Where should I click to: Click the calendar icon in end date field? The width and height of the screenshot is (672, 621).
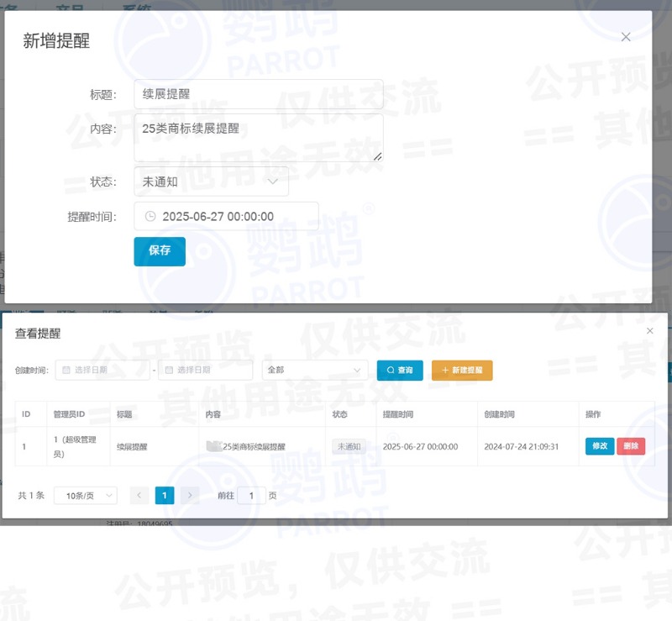pyautogui.click(x=168, y=370)
